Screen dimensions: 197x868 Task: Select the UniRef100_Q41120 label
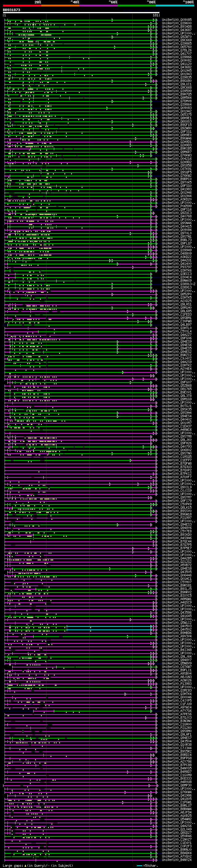tap(177, 64)
